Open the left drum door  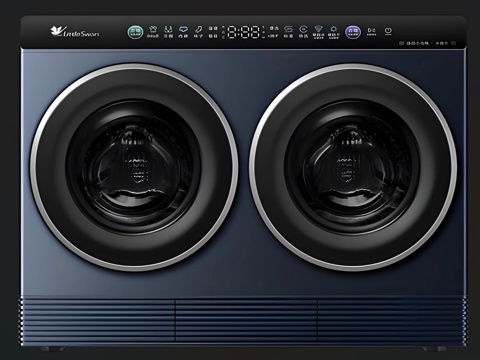[134, 167]
